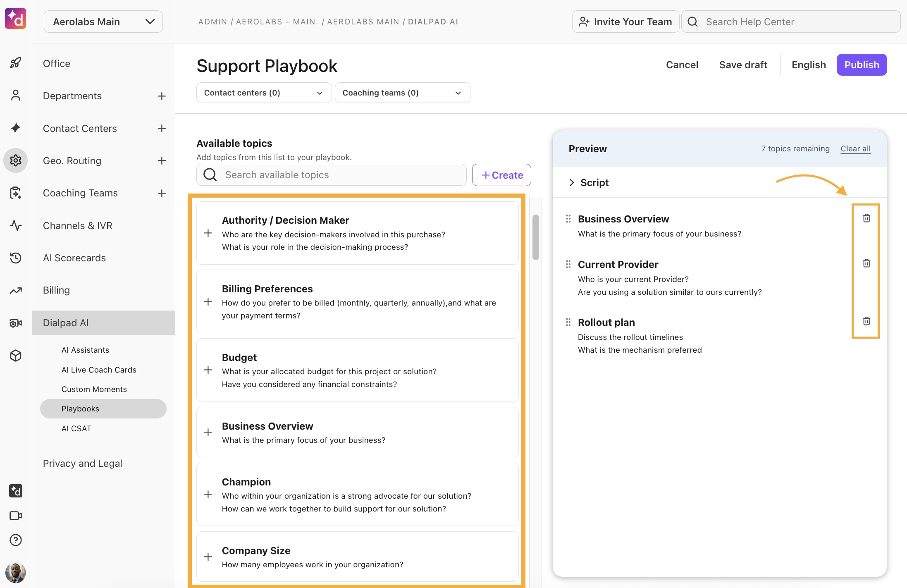Open Channels & IVR settings

click(78, 226)
